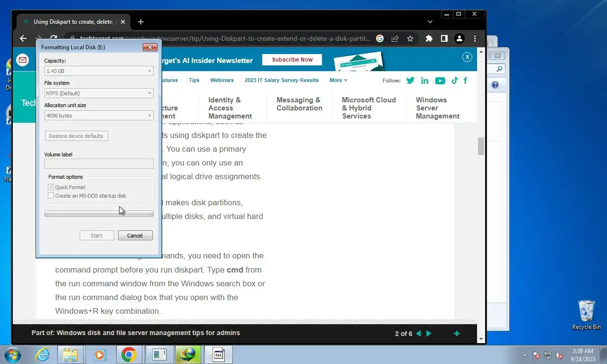Open Chrome extensions puzzle icon
The image size is (607, 364).
coord(429,39)
